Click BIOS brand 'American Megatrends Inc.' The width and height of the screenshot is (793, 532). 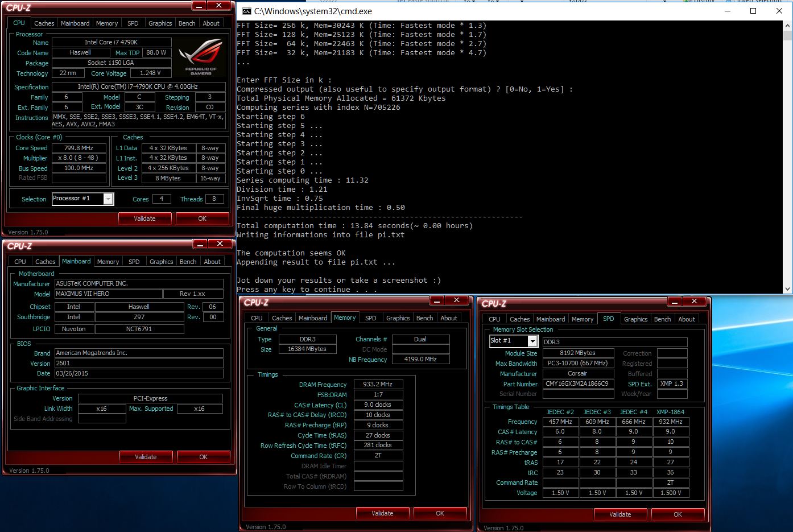(139, 353)
